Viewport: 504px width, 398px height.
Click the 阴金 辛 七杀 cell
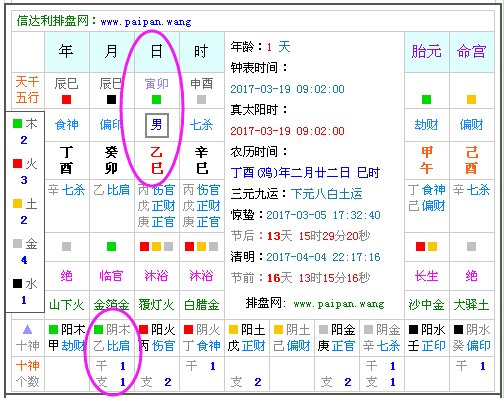coord(382,338)
